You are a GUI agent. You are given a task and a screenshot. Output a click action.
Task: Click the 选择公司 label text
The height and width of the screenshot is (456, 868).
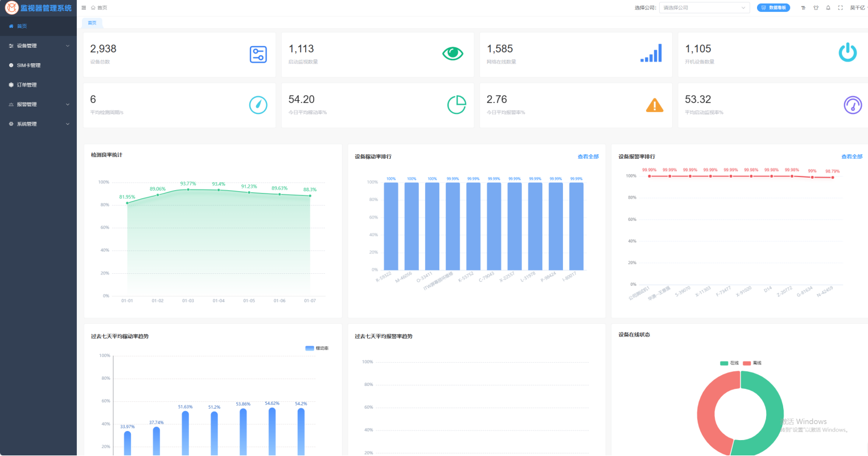tap(645, 8)
